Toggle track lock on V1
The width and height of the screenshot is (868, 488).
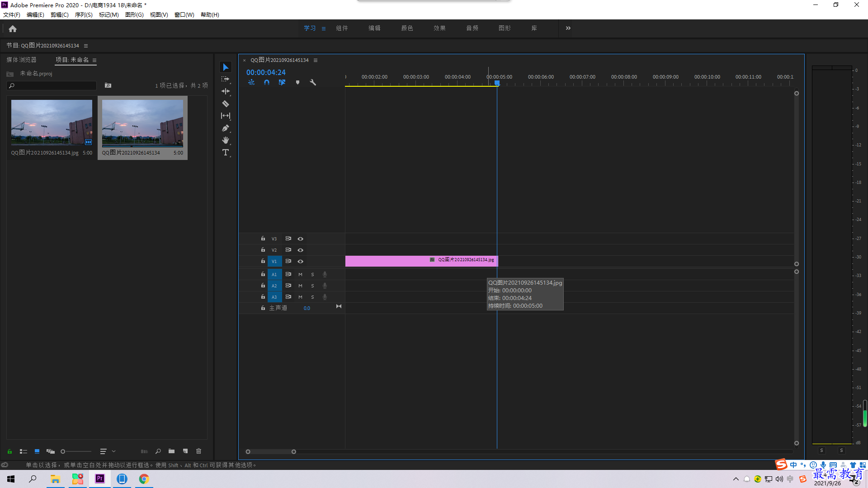(263, 261)
